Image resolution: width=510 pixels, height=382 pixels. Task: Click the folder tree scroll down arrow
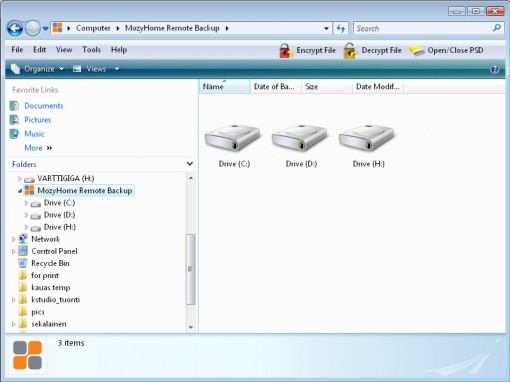click(x=191, y=327)
